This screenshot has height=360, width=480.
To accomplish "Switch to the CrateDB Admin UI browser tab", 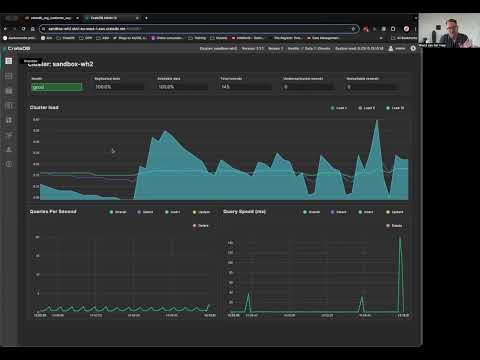I will [x=112, y=18].
